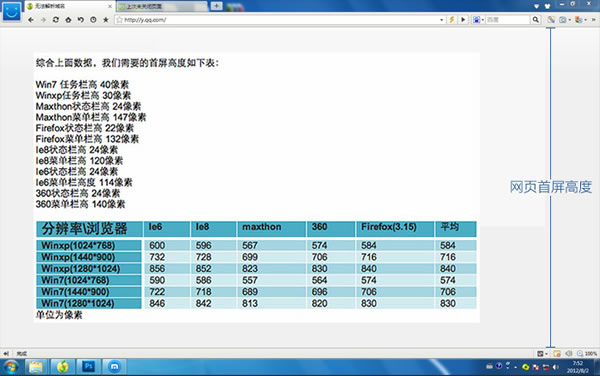Click the go arrow beside address bar
This screenshot has height=376, width=600.
463,20
